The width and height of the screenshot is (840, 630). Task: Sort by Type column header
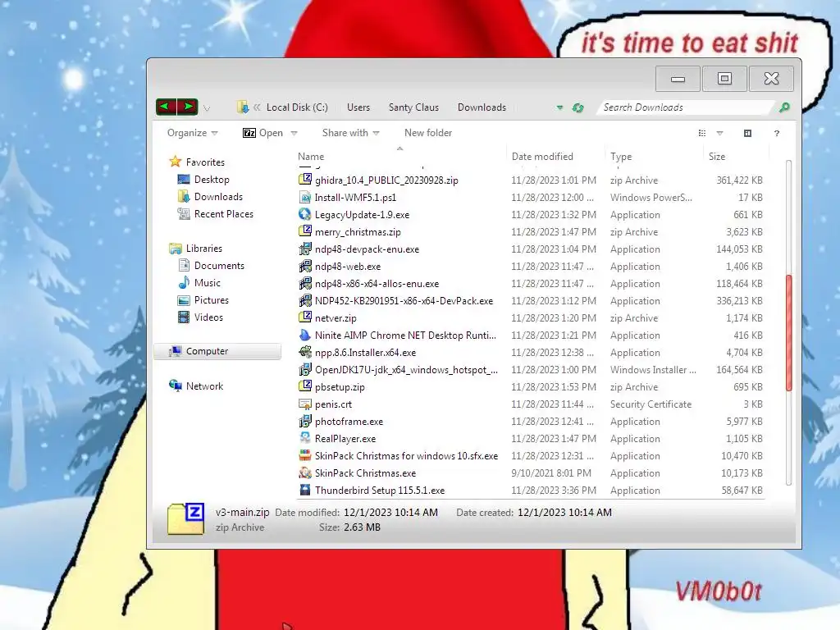621,157
